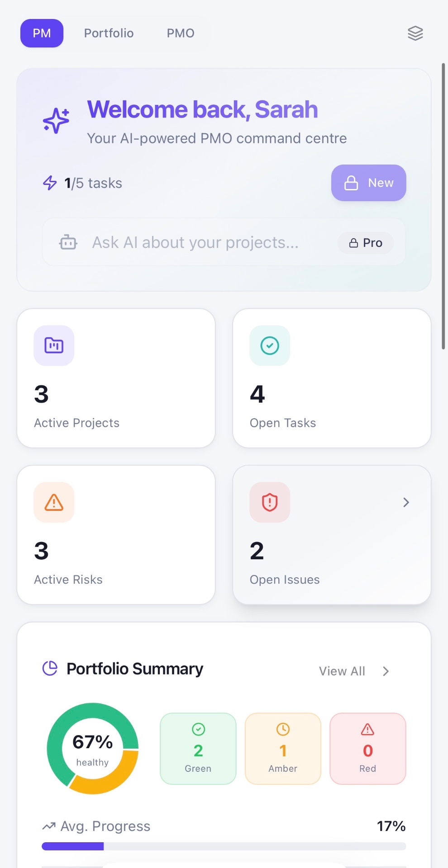Click the layers stack icon

pos(415,33)
